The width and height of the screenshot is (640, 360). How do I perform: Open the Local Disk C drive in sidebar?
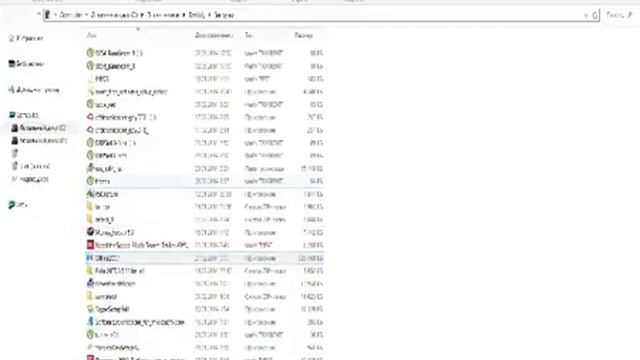click(39, 128)
